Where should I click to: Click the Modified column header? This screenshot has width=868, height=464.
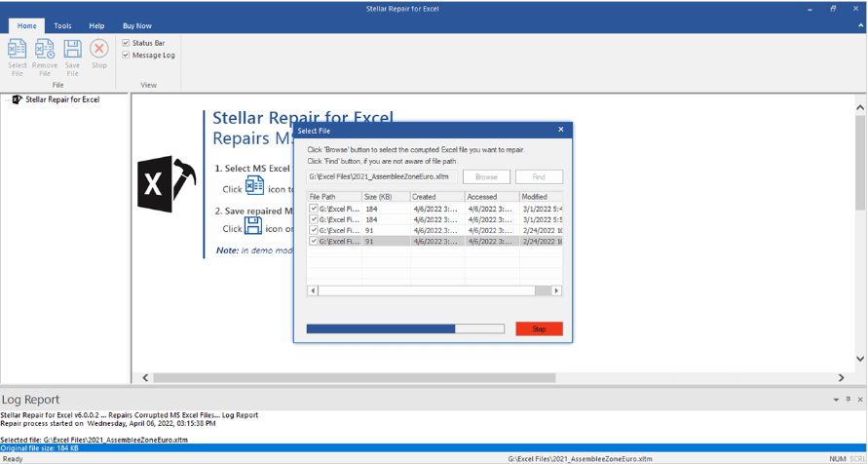[541, 197]
